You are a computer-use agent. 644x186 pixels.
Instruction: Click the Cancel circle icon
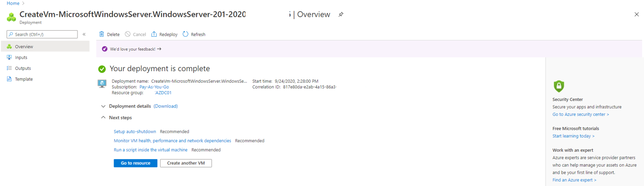click(128, 34)
